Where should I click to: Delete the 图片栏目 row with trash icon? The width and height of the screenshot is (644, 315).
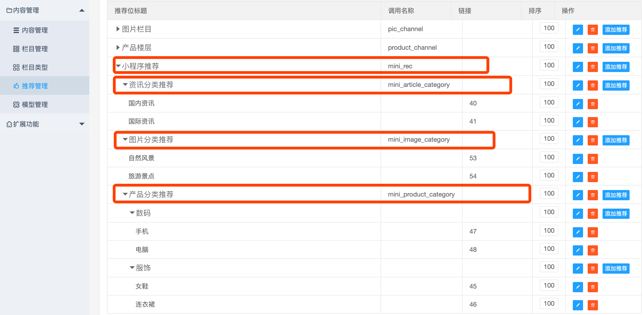click(593, 30)
